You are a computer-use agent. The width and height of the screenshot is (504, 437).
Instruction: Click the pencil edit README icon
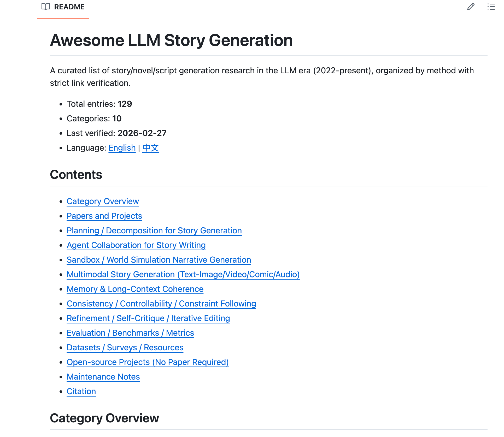[471, 7]
